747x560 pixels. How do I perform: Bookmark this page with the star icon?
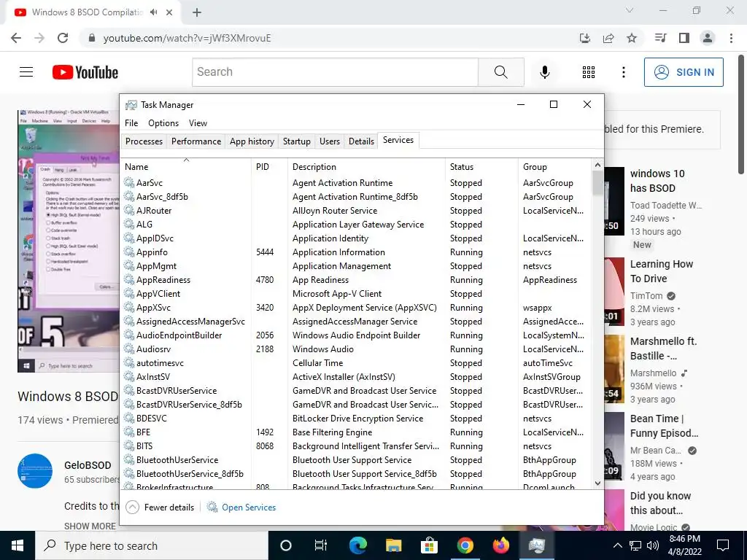point(632,38)
